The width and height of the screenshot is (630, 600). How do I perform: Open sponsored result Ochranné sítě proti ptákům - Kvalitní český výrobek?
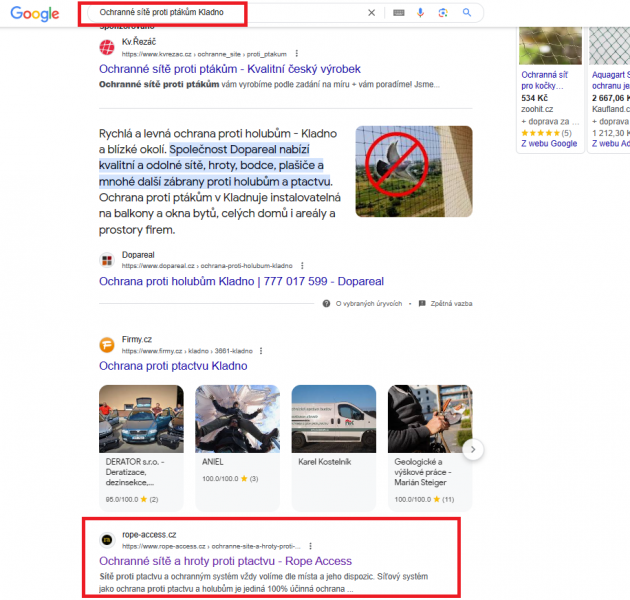point(230,69)
